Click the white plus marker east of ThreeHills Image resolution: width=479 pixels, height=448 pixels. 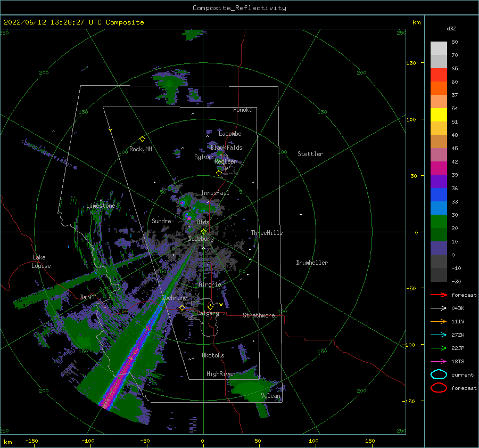(x=301, y=214)
